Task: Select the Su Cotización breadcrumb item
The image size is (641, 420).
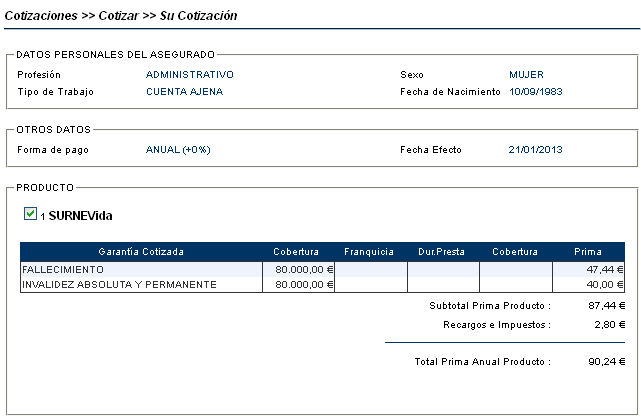Action: (198, 16)
